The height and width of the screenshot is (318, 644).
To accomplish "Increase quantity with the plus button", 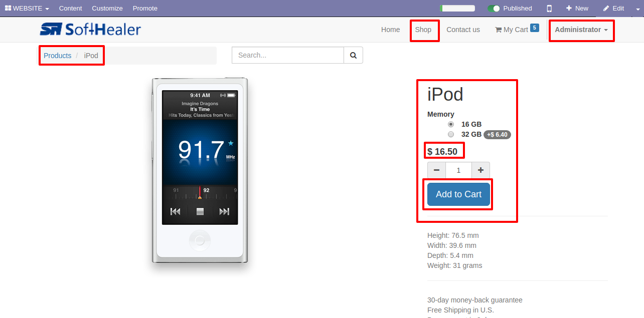I will point(480,170).
